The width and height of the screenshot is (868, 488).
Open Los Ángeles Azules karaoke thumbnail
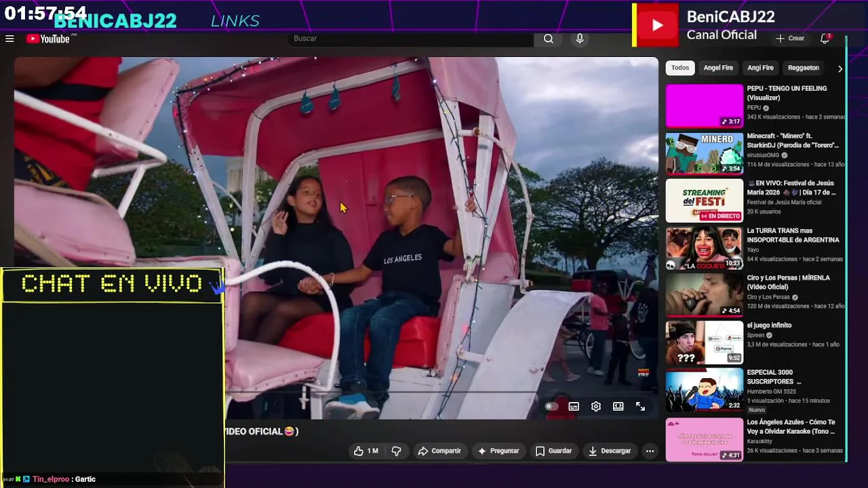point(705,440)
